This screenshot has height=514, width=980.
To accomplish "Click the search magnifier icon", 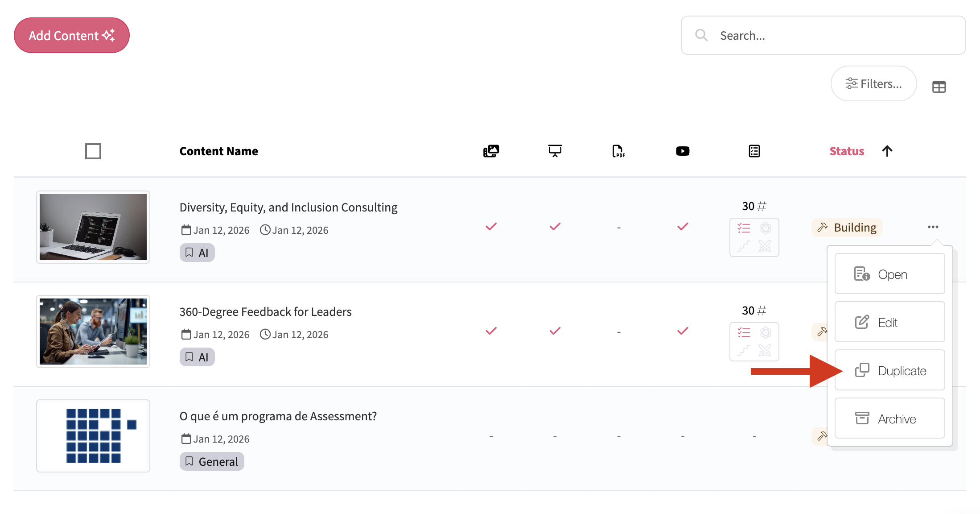I will click(701, 35).
